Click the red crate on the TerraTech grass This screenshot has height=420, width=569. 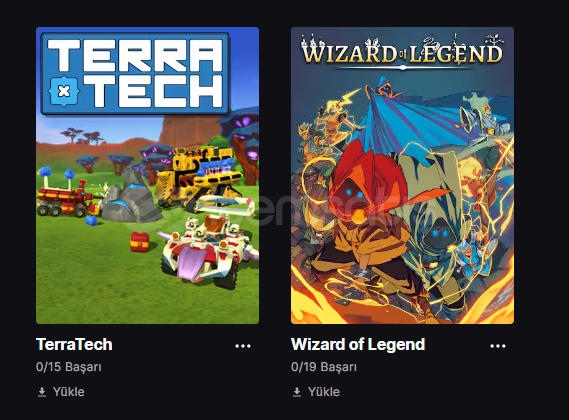tap(140, 242)
